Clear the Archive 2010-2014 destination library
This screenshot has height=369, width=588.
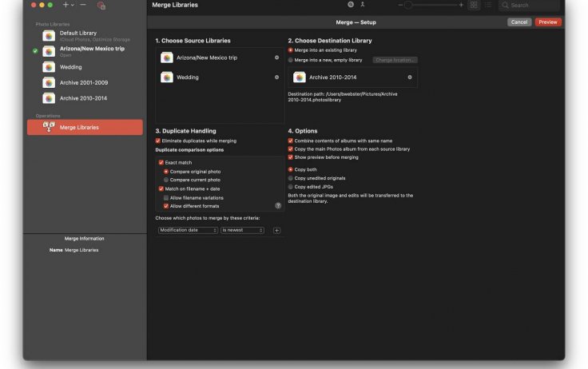click(410, 77)
